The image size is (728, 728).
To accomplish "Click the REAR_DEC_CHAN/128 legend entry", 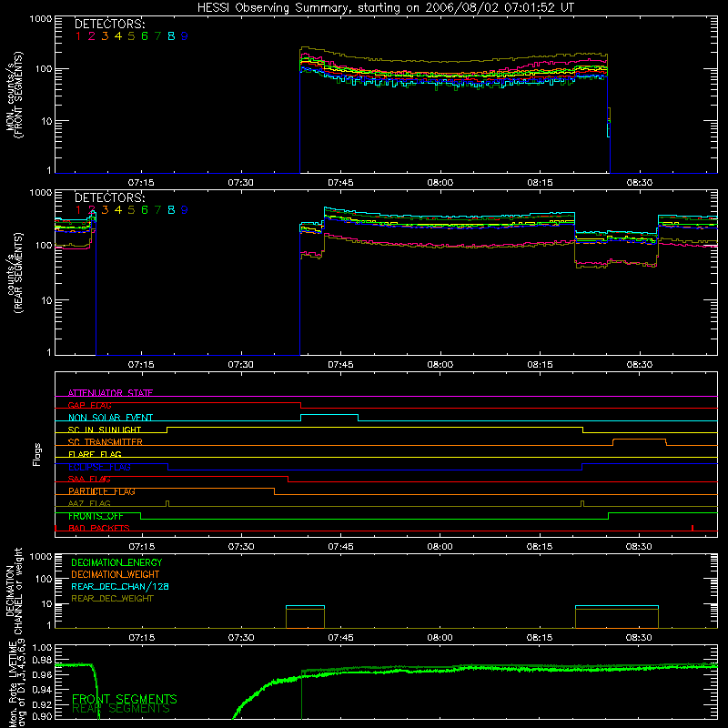I will click(120, 586).
